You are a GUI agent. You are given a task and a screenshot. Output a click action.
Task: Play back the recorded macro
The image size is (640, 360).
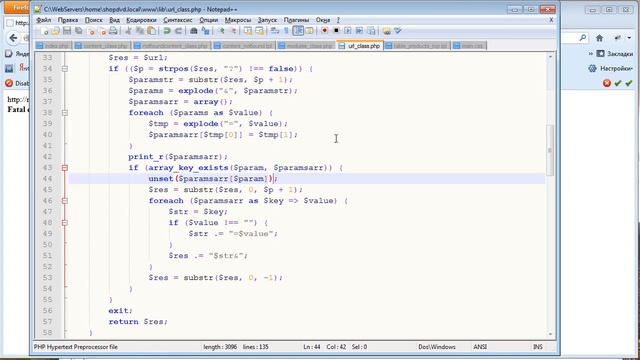pos(348,31)
